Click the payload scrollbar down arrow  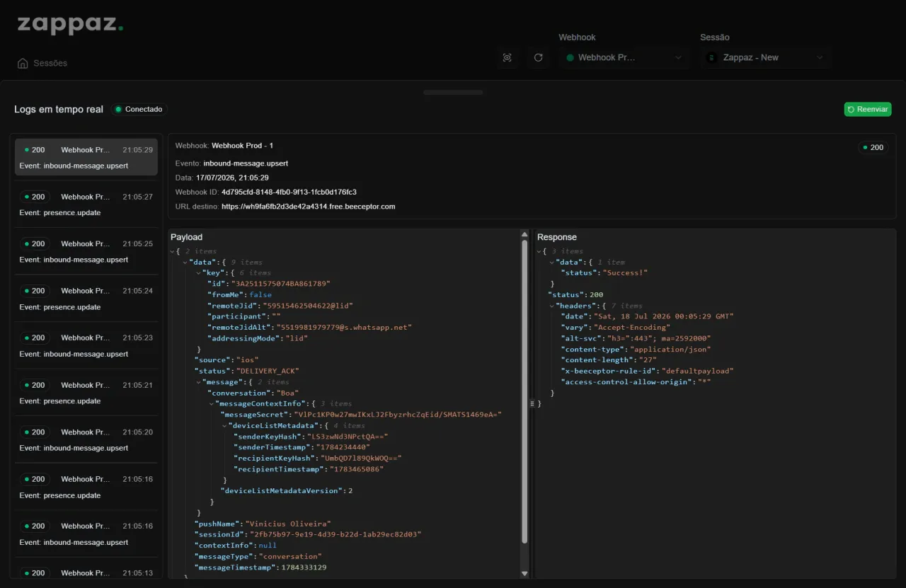point(524,573)
